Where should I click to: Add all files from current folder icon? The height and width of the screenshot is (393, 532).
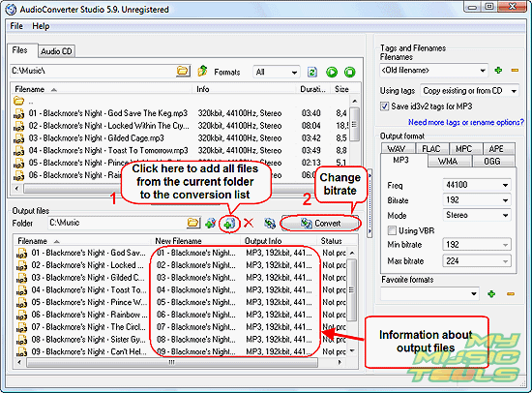(x=229, y=224)
